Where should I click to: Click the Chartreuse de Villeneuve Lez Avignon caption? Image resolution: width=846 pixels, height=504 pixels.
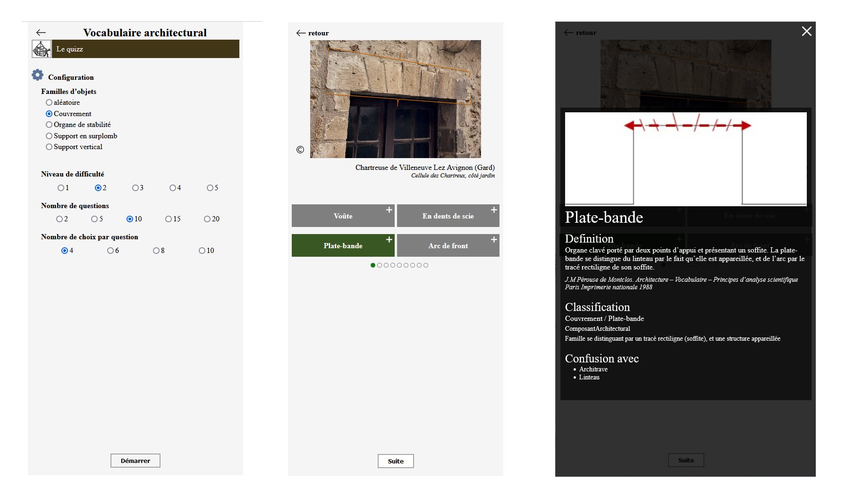click(x=425, y=168)
